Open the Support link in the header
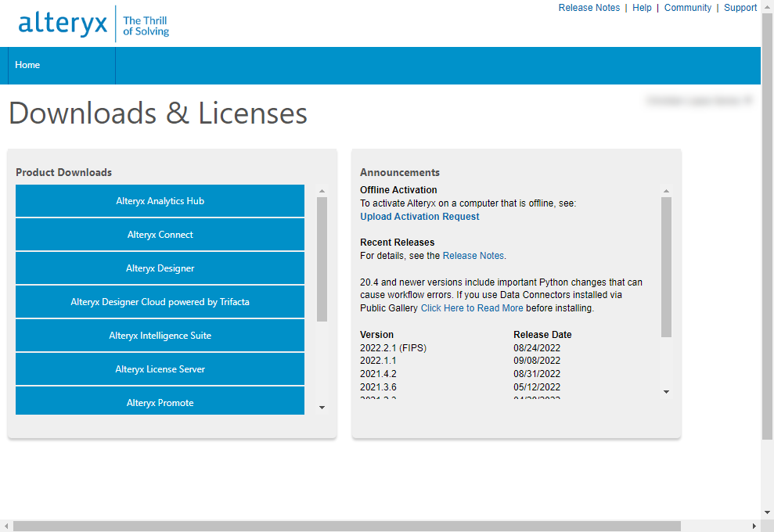This screenshot has height=532, width=774. [x=740, y=7]
